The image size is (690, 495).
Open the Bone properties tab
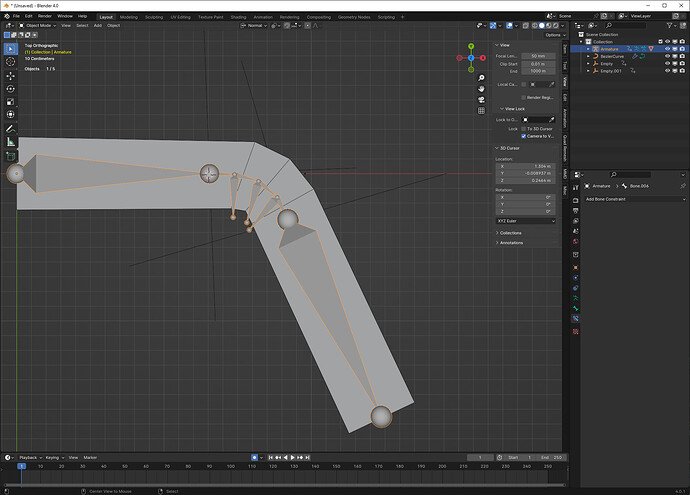(576, 308)
